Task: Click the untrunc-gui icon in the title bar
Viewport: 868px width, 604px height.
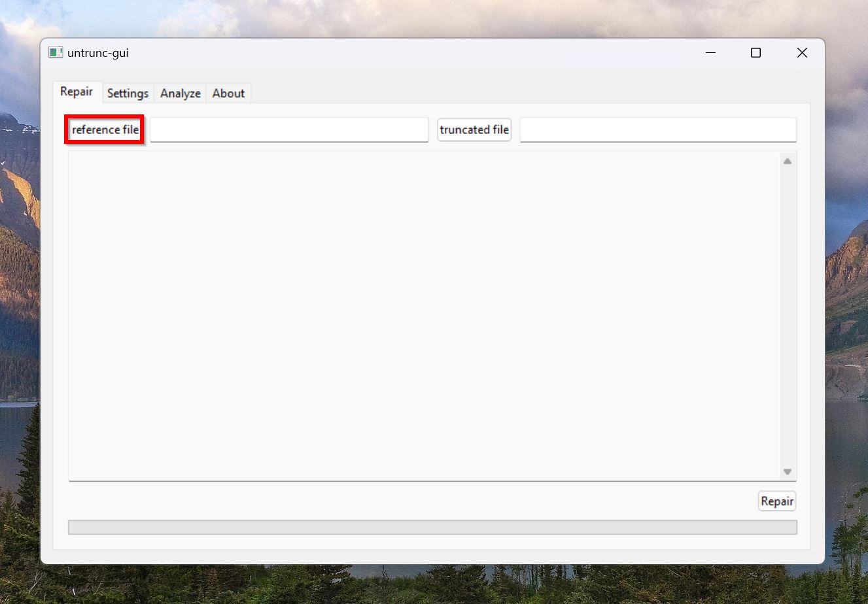Action: click(56, 52)
